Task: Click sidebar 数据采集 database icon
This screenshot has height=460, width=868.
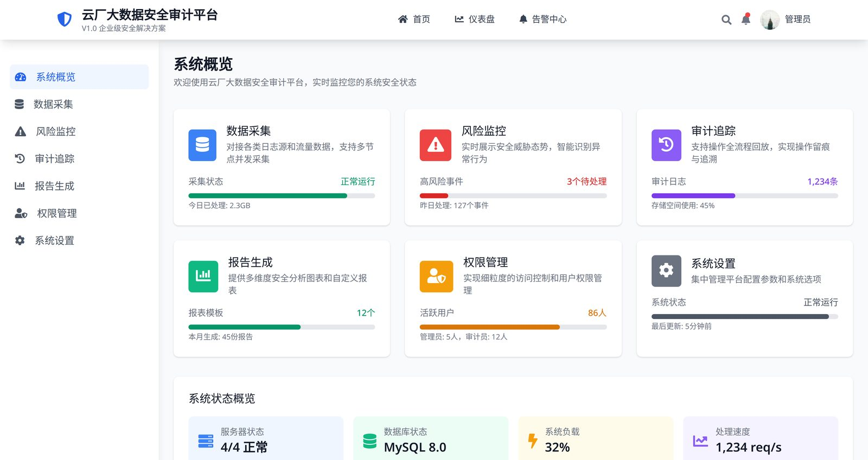Action: (x=19, y=104)
